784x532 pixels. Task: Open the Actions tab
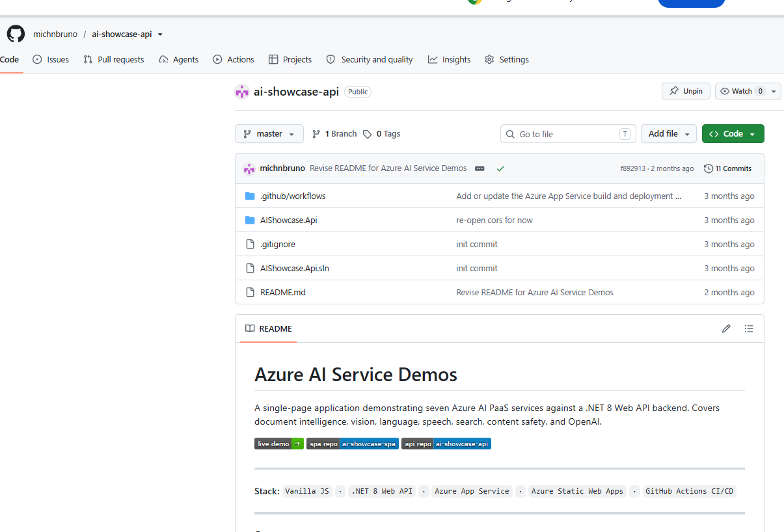click(234, 59)
